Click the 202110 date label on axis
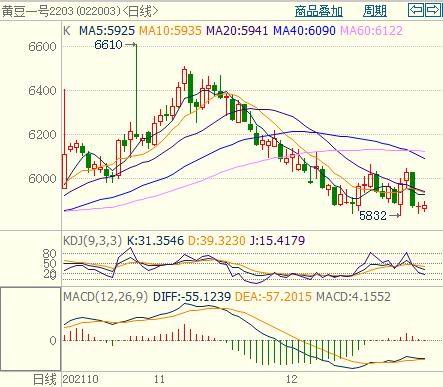The image size is (443, 387). [x=80, y=379]
